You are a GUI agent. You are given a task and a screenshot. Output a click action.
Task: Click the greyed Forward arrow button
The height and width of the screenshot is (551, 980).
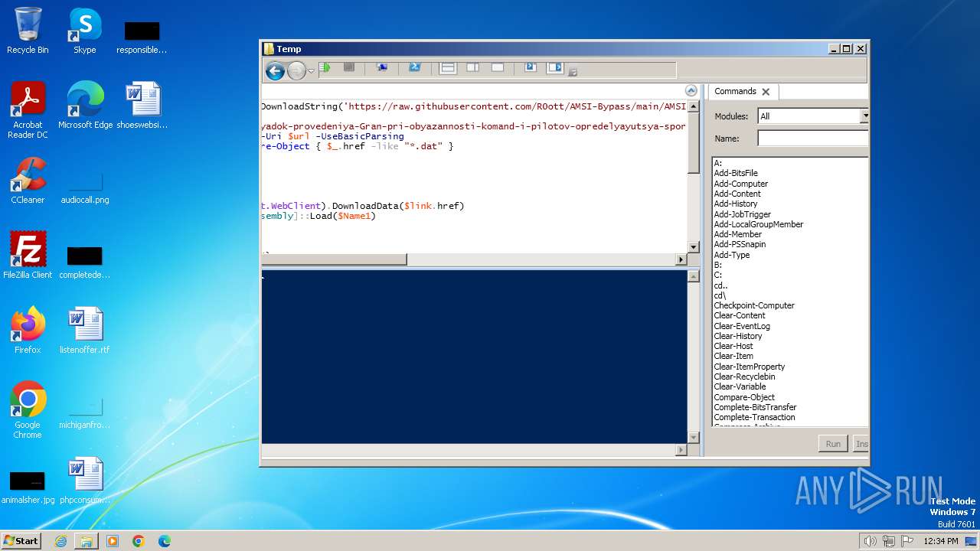[296, 71]
